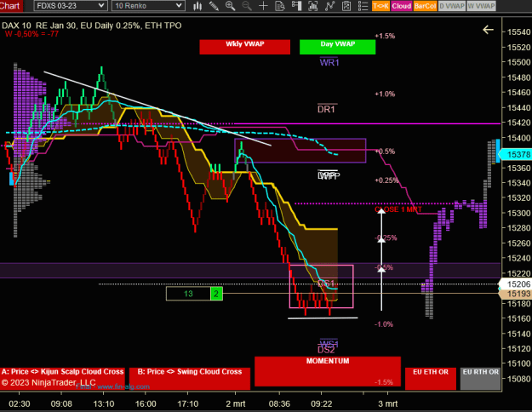This screenshot has width=532, height=412.
Task: Click the box showing 13
Action: coord(188,294)
